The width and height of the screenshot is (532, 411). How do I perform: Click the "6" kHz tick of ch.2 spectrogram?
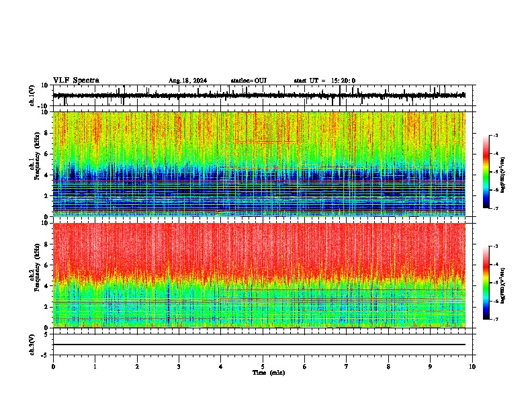click(46, 265)
